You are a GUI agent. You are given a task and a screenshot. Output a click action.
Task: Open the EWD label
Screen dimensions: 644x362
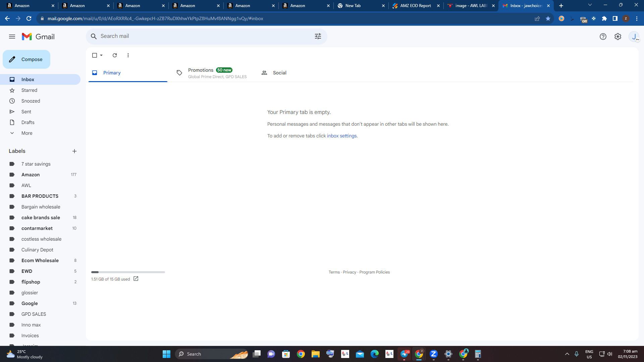pos(40,271)
